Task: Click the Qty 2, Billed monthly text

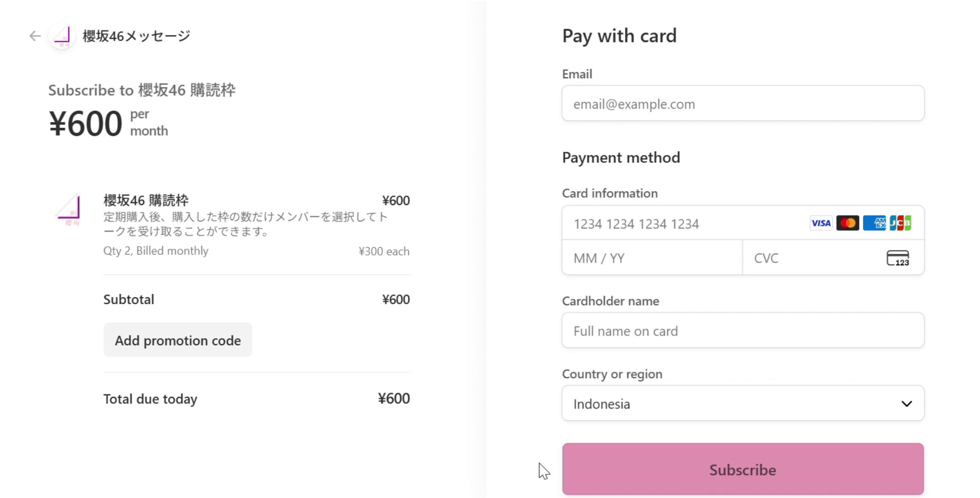Action: [x=156, y=251]
